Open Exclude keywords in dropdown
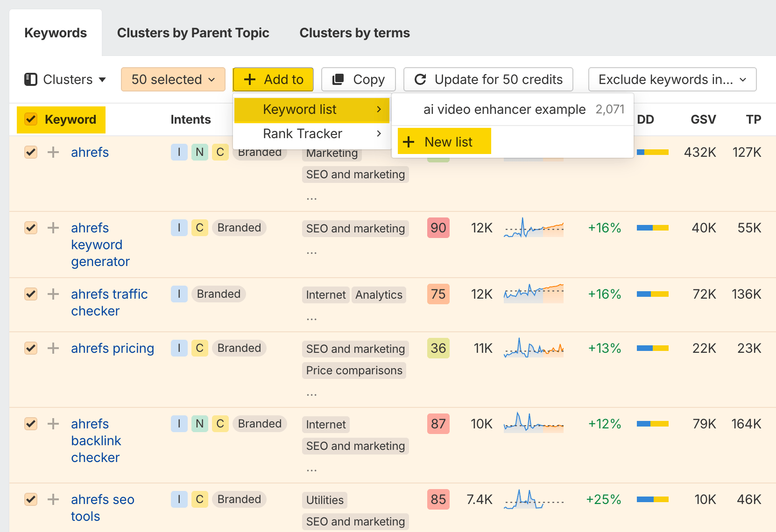The width and height of the screenshot is (776, 532). (672, 79)
